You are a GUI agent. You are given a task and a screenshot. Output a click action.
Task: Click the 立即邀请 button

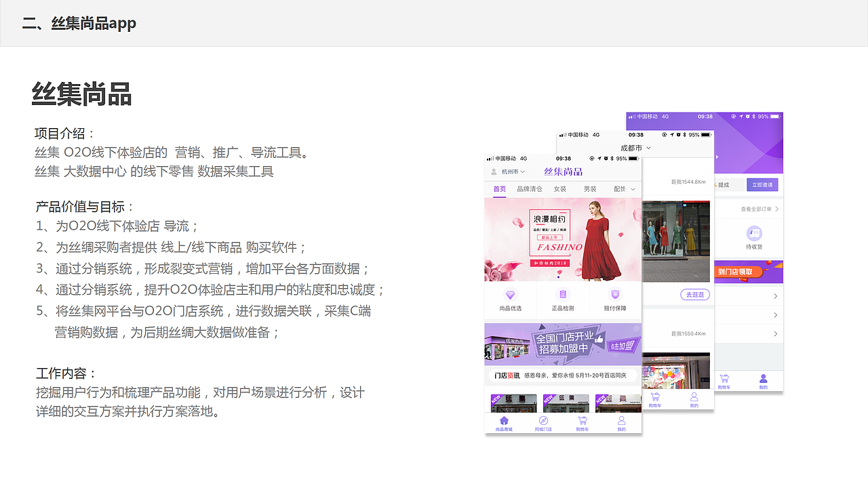pos(762,184)
